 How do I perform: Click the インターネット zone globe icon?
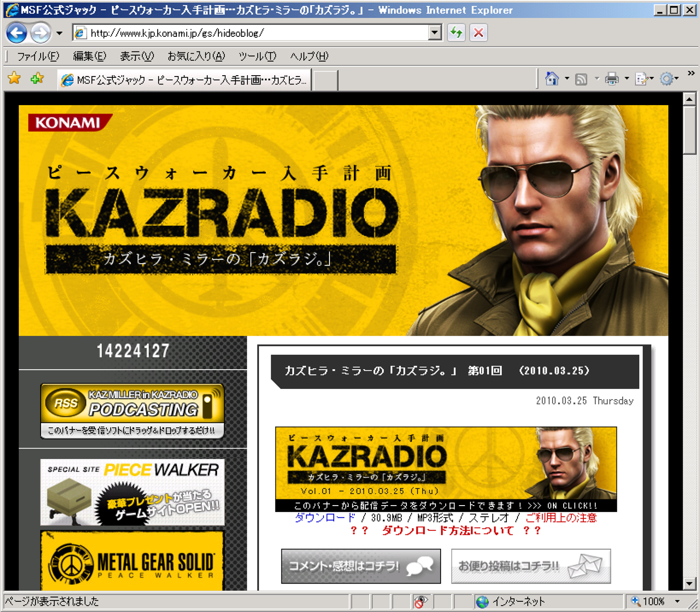tap(483, 602)
